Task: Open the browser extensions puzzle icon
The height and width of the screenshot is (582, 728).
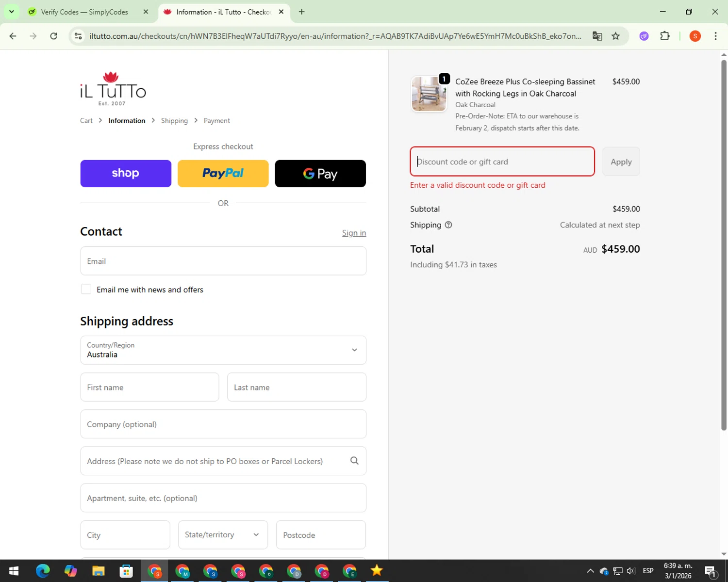Action: click(x=665, y=36)
